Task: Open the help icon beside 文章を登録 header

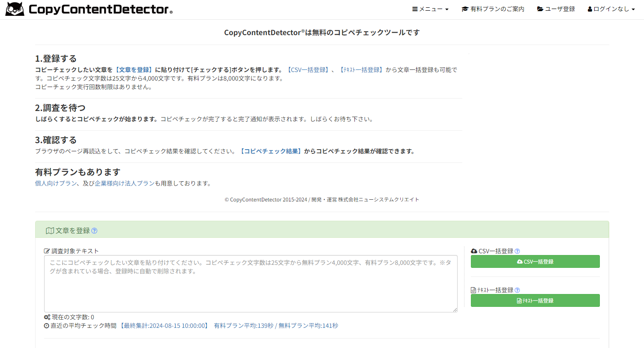Action: 95,230
